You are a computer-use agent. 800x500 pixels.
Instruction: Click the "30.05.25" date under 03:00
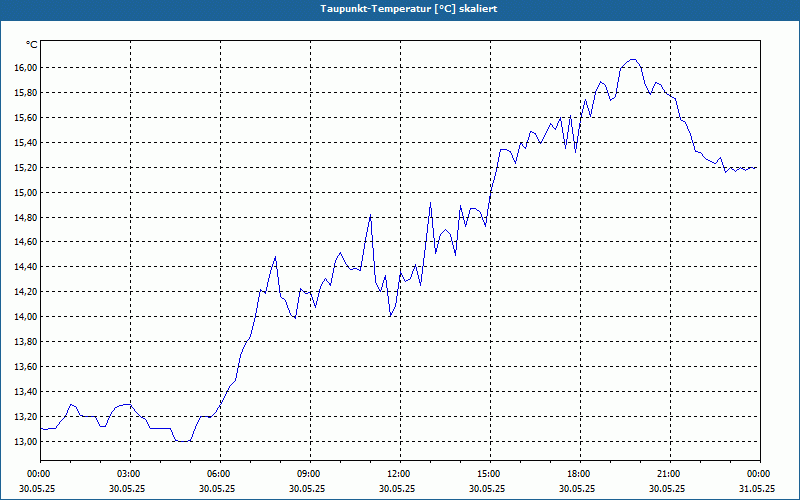tap(128, 488)
